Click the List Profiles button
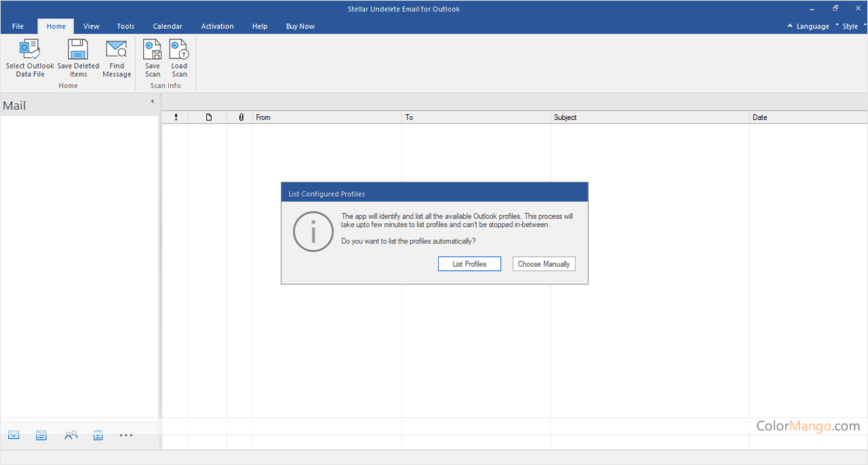 [x=469, y=264]
